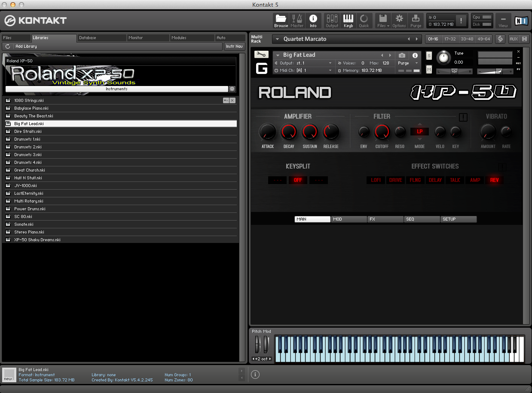Select next multi arrow beside Quartet Marcato

point(416,39)
